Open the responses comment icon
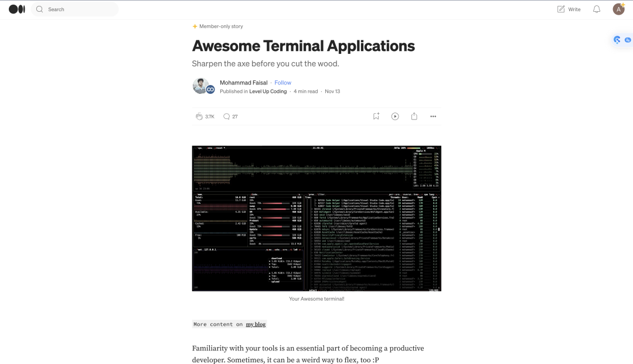This screenshot has width=633, height=364. tap(226, 116)
